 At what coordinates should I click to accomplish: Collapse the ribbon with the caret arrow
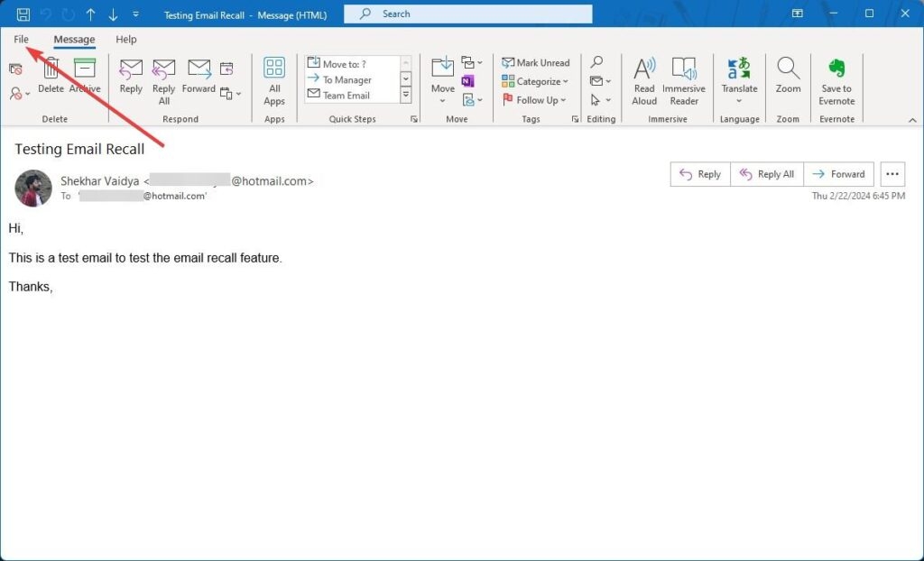click(912, 120)
